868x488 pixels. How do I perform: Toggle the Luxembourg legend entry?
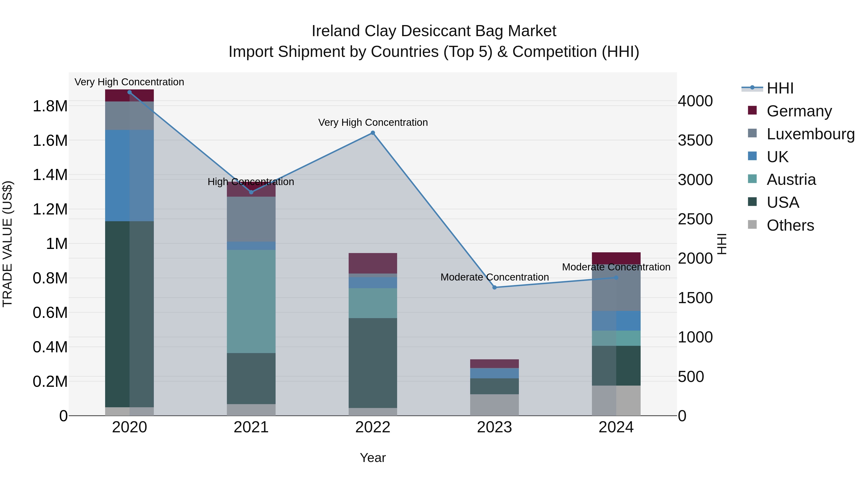click(801, 134)
